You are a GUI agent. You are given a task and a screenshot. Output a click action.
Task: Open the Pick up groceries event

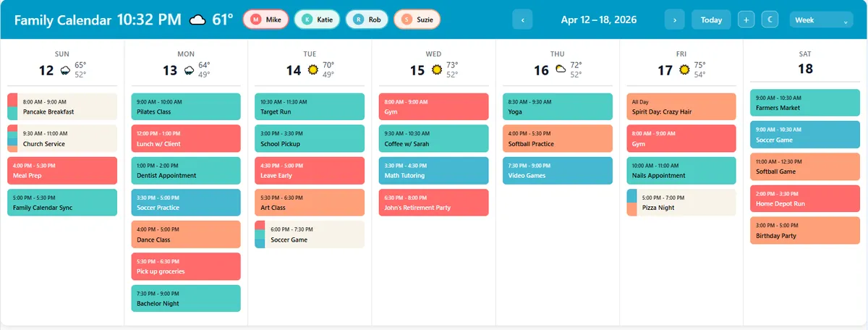pos(186,266)
